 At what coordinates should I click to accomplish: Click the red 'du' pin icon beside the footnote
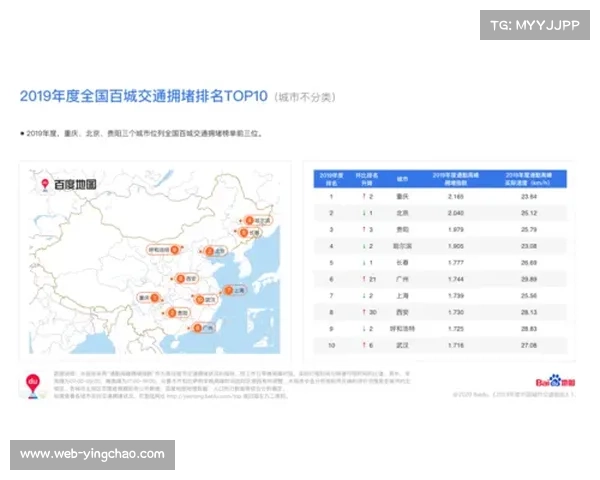pos(33,386)
